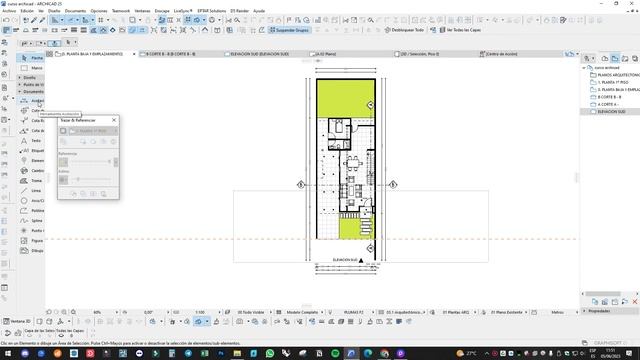The height and width of the screenshot is (360, 640).
Task: Click the pick up parameters eyedropper icon
Action: [x=34, y=20]
